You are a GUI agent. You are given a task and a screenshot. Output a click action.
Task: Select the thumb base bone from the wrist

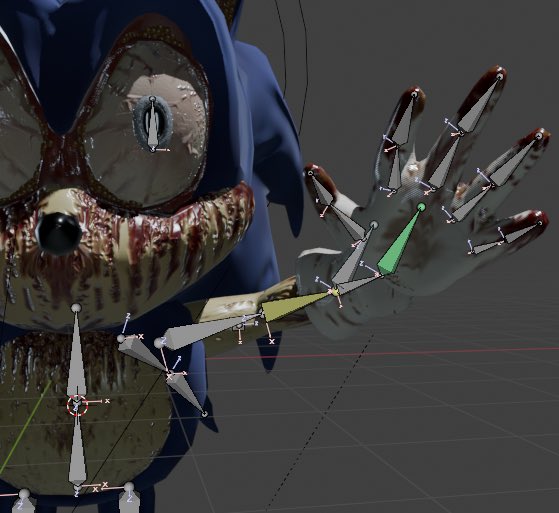click(354, 258)
